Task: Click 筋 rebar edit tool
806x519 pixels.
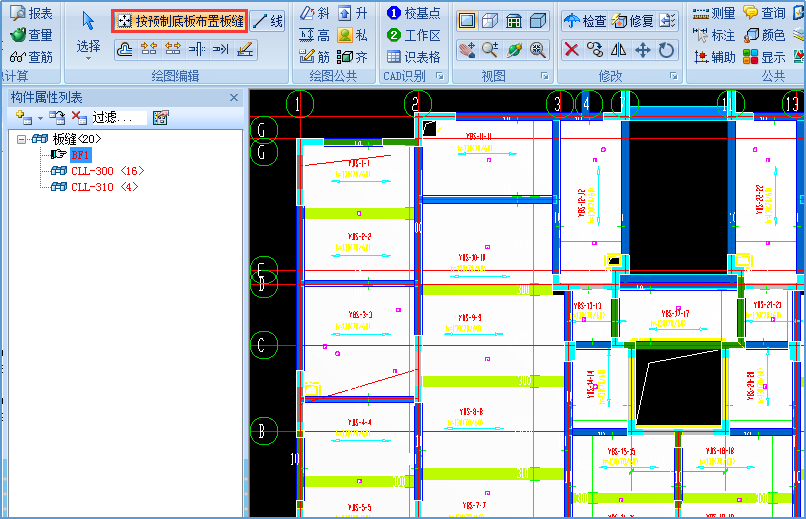Action: 314,57
